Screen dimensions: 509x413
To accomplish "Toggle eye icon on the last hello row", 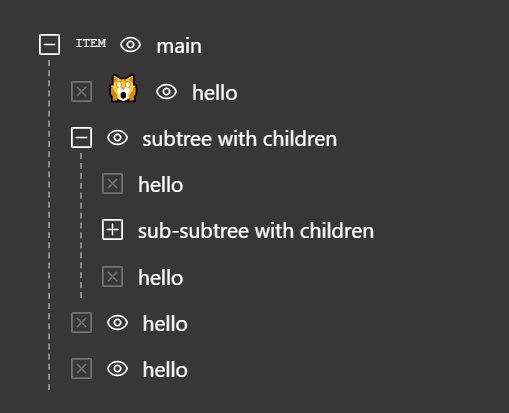I will click(x=117, y=369).
